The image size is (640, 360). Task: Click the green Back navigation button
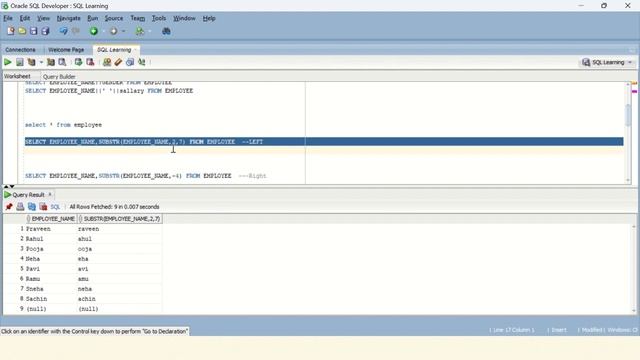(94, 31)
